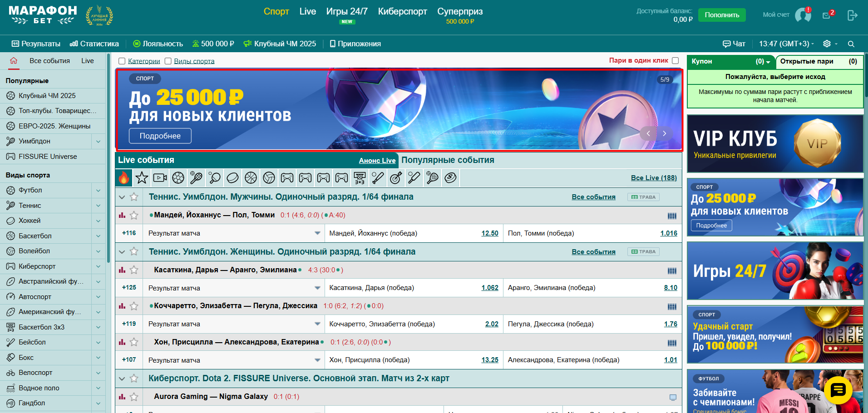Open the hot events flame filter
Viewport: 868px width, 413px height.
coord(124,178)
